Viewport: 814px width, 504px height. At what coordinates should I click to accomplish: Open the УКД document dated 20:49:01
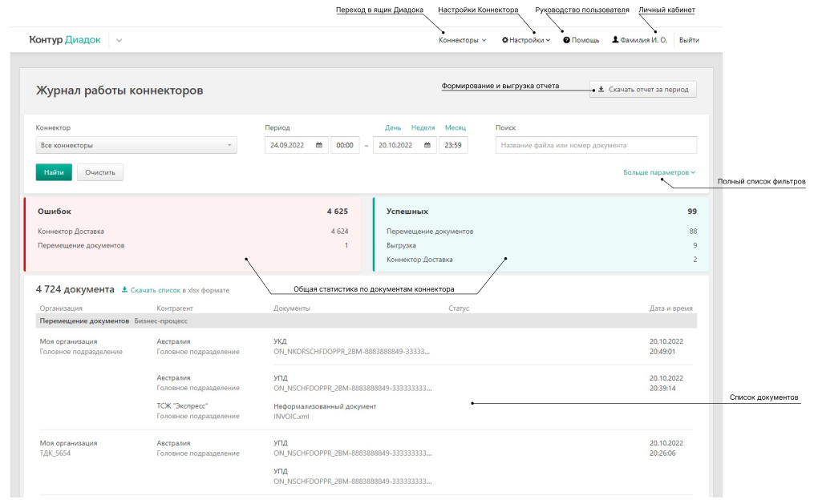coord(351,346)
